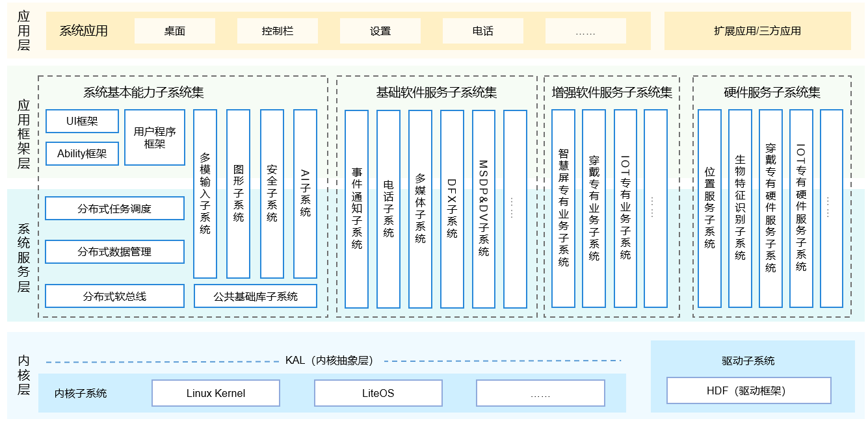Expand the ellipsis box beside LiteOS
The width and height of the screenshot is (868, 421).
point(541,393)
